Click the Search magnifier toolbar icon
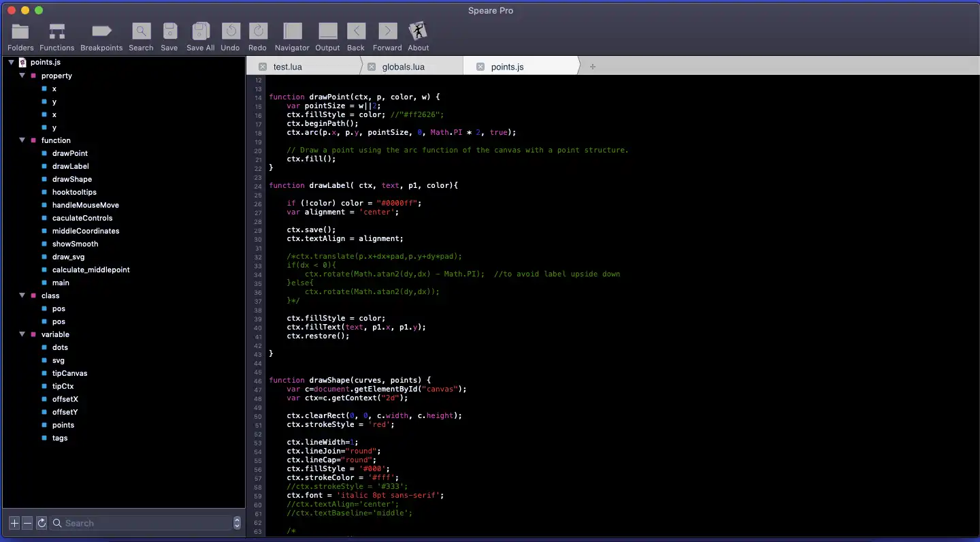 tap(141, 32)
